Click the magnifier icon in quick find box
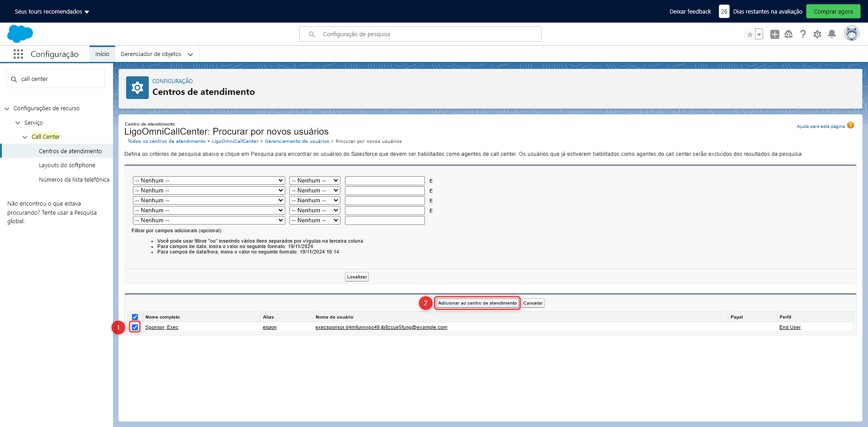Viewport: 868px width, 427px height. (x=14, y=80)
